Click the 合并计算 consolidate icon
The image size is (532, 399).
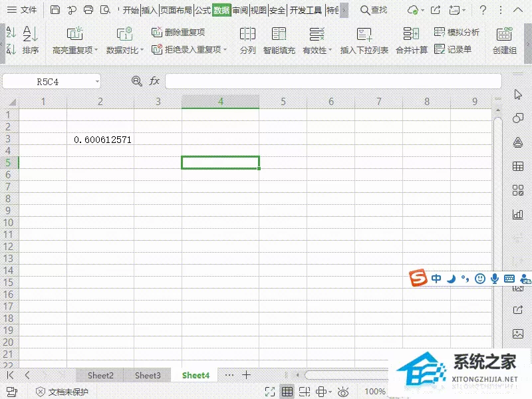tap(411, 34)
